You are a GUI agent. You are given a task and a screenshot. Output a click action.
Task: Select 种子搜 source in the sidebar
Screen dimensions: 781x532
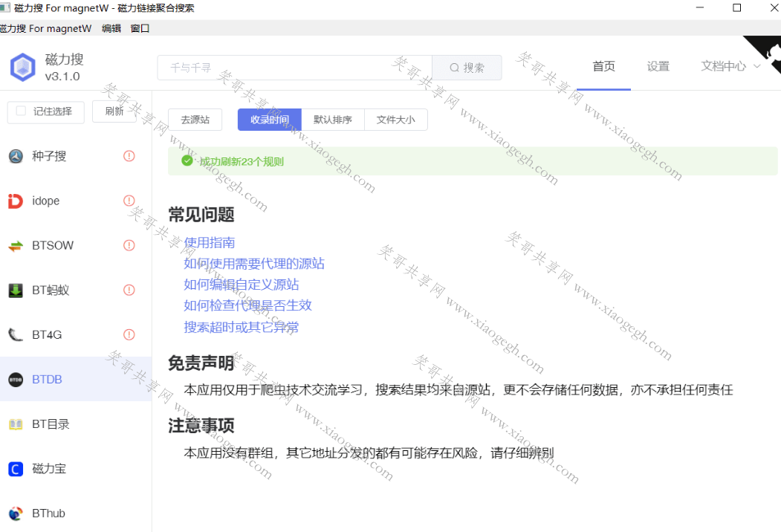pyautogui.click(x=76, y=157)
